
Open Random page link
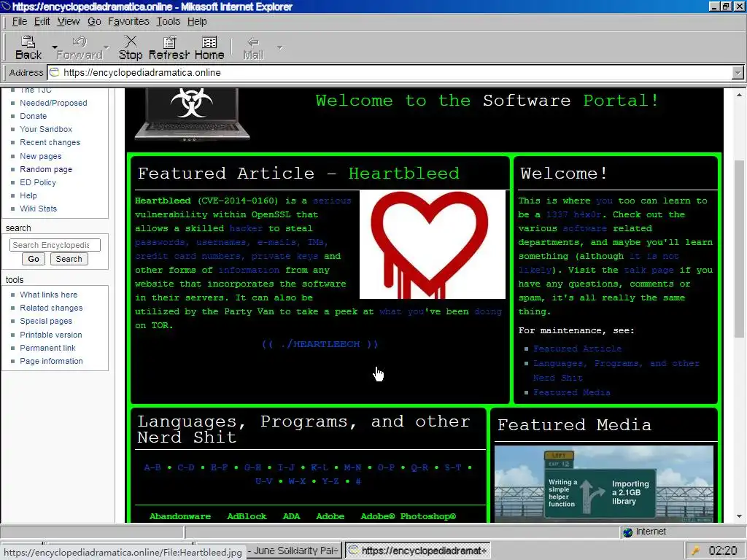click(46, 169)
